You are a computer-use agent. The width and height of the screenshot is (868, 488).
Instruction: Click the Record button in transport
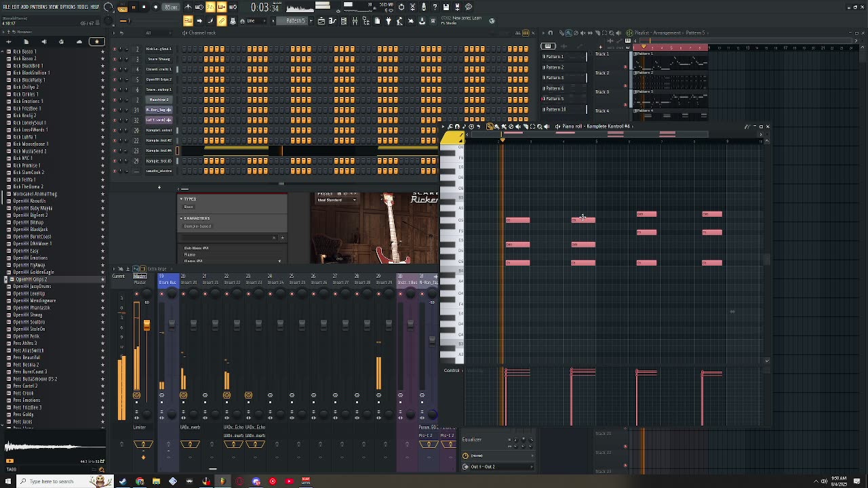(155, 7)
